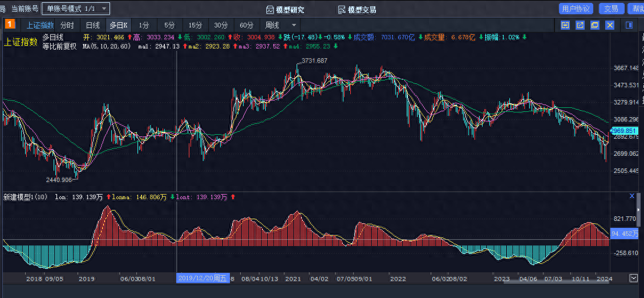Close the chart panel with yellow X
The image size is (644, 298).
tap(610, 25)
